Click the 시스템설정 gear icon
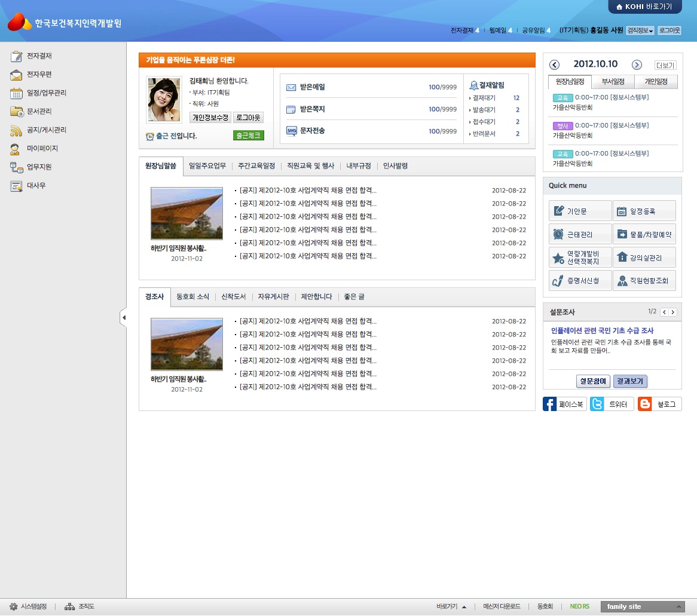This screenshot has width=697, height=616. click(x=13, y=606)
